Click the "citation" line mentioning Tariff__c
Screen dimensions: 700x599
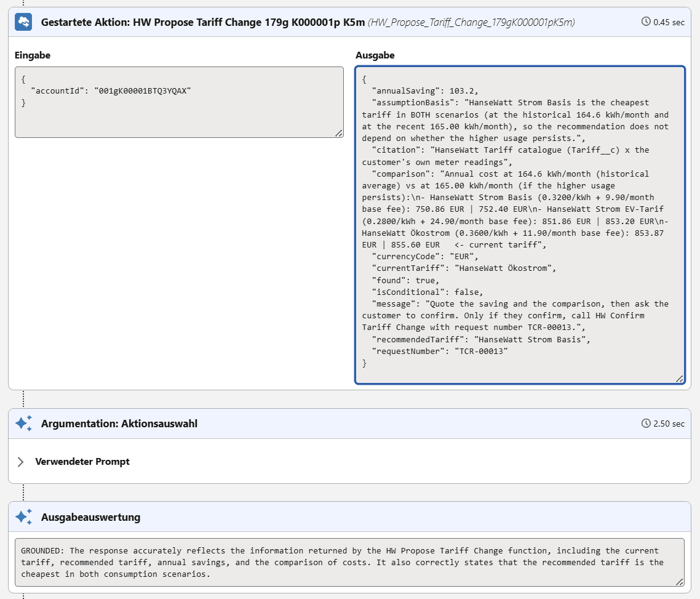511,150
